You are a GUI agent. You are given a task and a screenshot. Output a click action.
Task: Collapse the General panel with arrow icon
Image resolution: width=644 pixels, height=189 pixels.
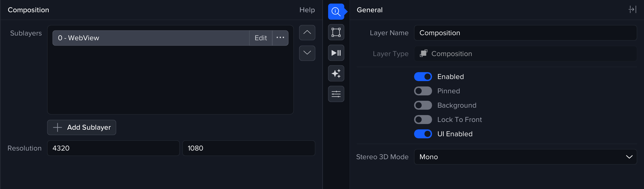coord(632,10)
